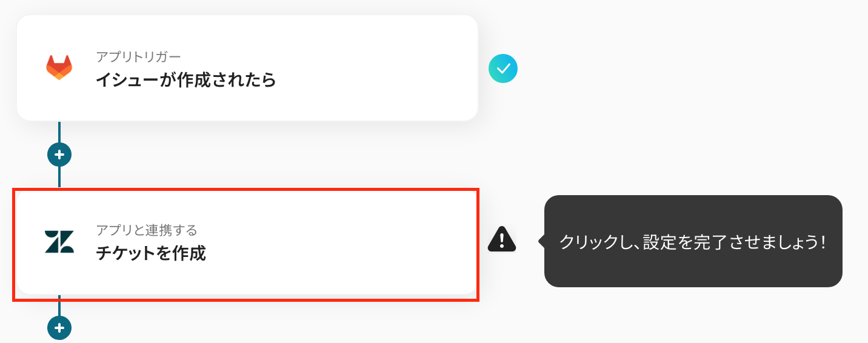
Task: Click the アプリと連携する label text
Action: point(147,230)
